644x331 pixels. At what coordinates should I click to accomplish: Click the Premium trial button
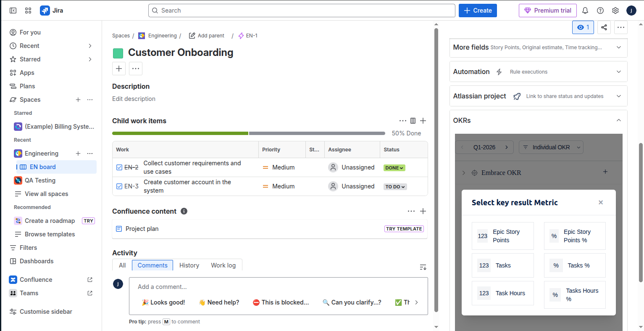(x=548, y=11)
